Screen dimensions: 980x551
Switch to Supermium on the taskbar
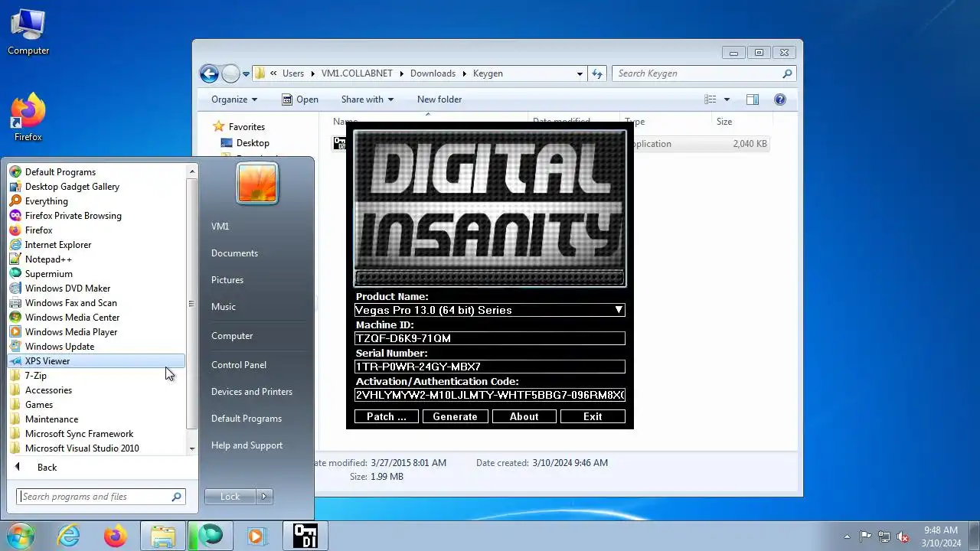click(x=210, y=536)
